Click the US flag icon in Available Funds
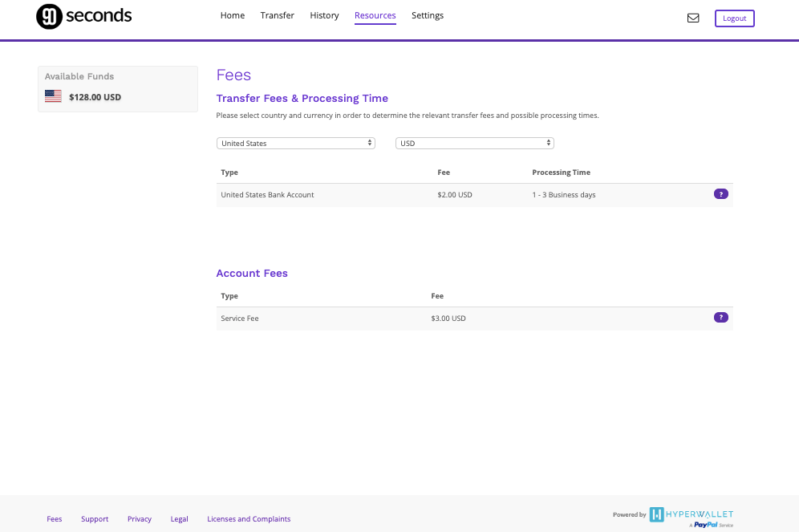Viewport: 799px width, 532px height. [x=53, y=97]
